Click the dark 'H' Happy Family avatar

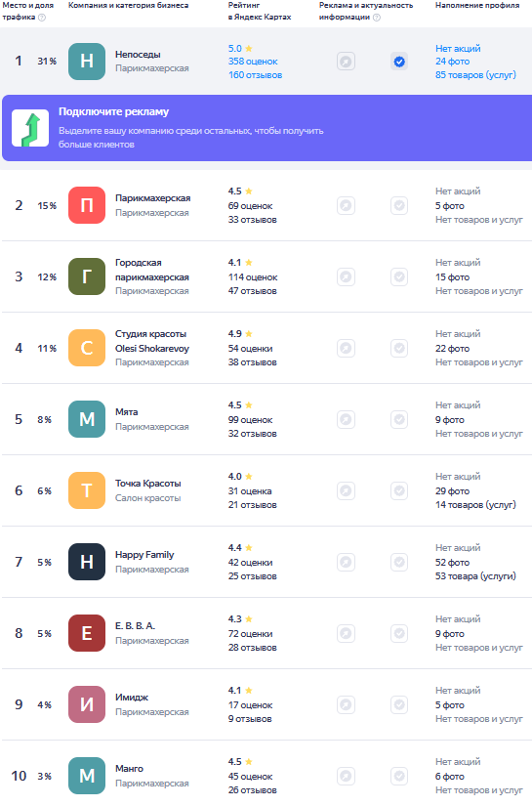(87, 562)
